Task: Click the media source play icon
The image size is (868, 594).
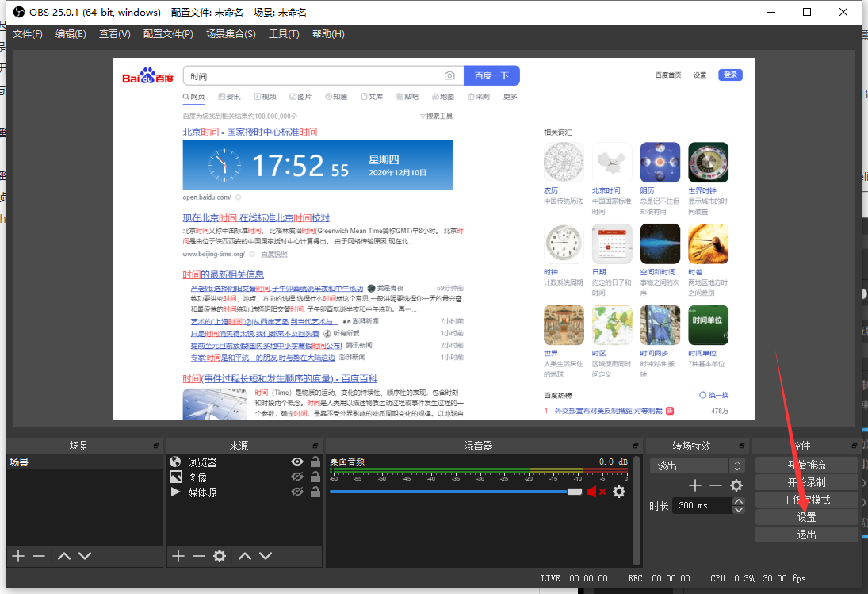Action: click(175, 492)
